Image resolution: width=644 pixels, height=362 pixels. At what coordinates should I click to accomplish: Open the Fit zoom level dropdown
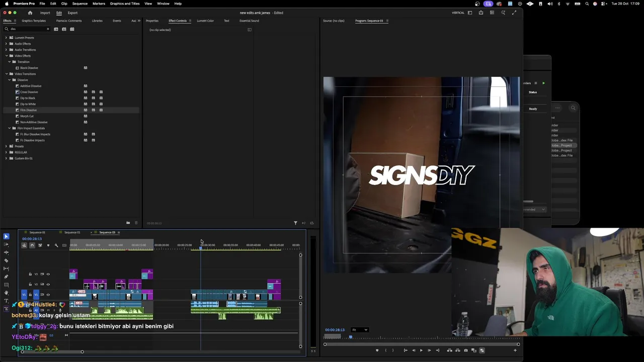coord(360,330)
